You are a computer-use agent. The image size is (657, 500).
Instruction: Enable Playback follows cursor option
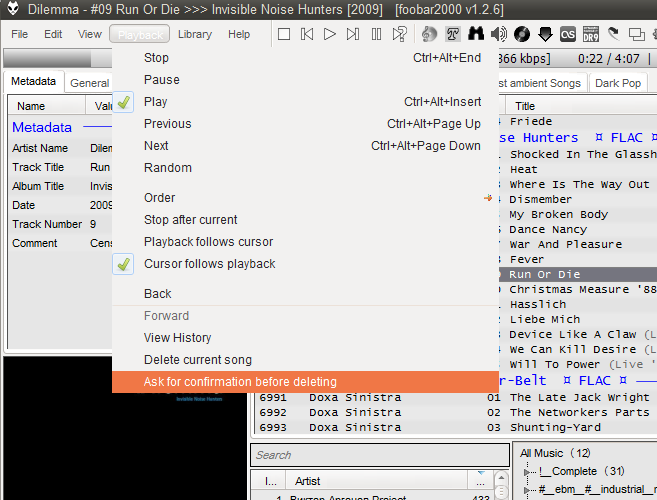click(x=208, y=242)
